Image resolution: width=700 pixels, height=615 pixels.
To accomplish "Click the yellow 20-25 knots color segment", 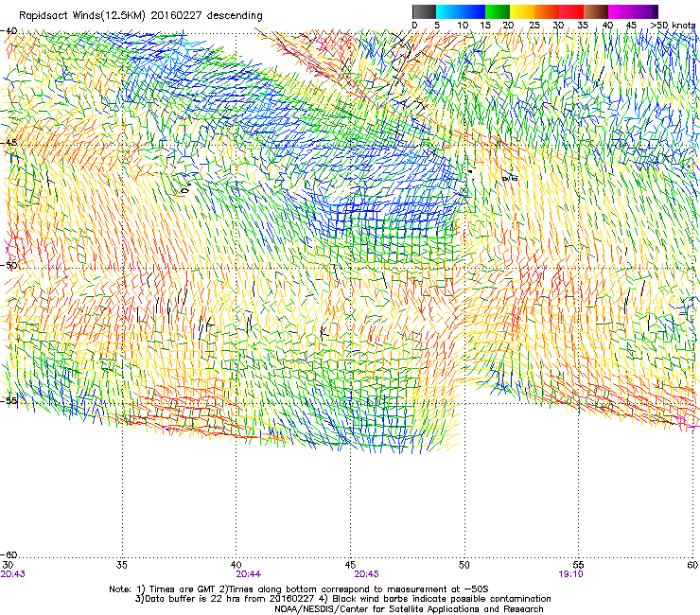I will coord(522,11).
